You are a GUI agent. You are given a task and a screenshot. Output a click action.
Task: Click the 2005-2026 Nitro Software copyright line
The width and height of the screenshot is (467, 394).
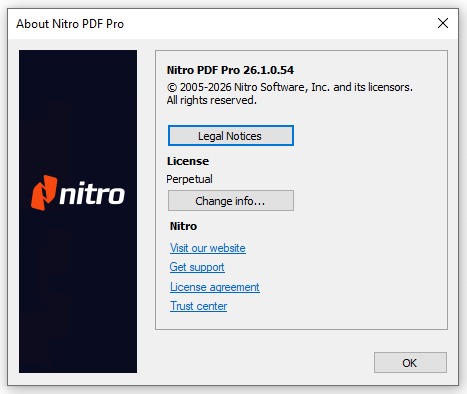[x=290, y=87]
